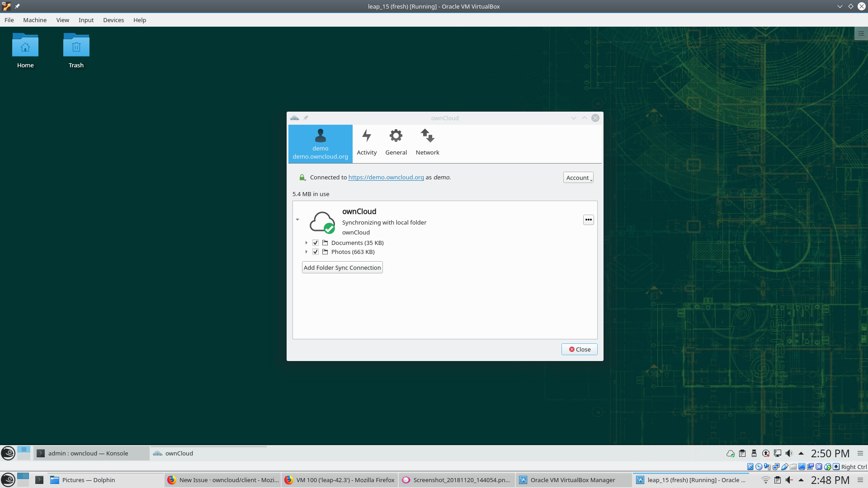The image size is (868, 488).
Task: Click VirtualBox optical disc indicator
Action: point(759,467)
